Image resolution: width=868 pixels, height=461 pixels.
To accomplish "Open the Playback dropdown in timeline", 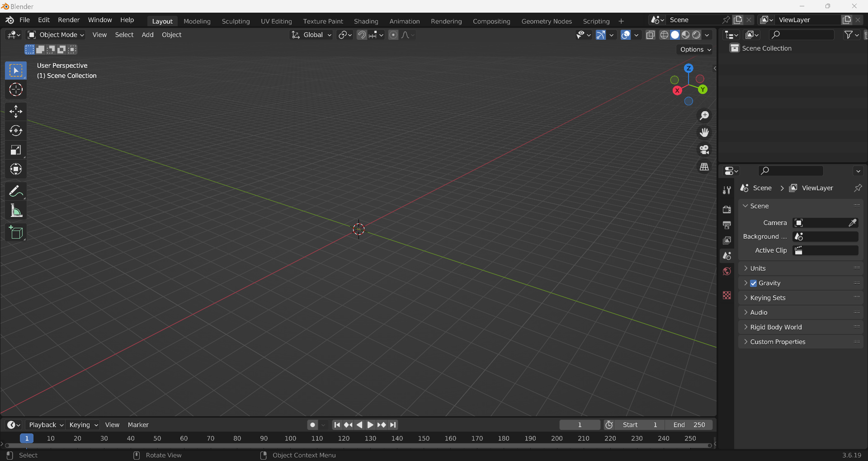I will coord(46,425).
